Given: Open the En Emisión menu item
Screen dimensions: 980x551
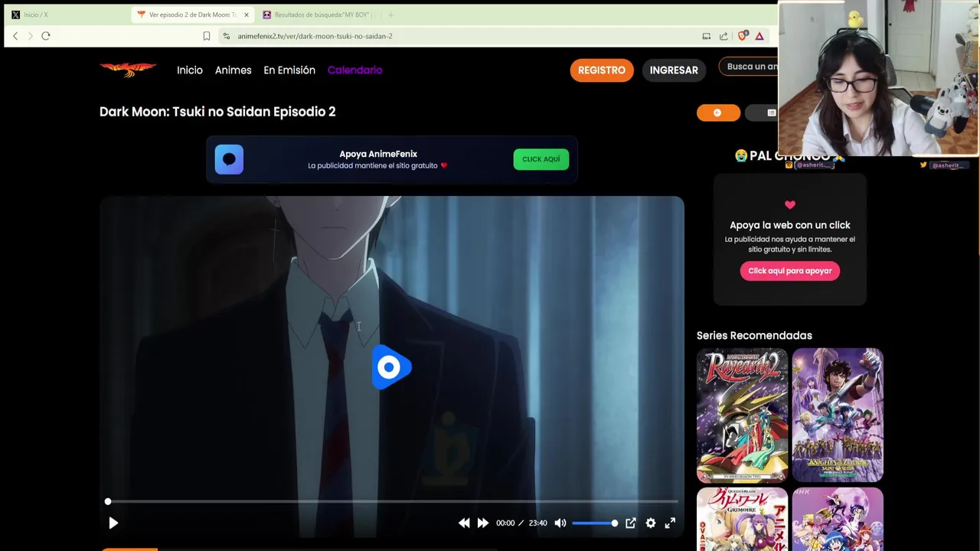Looking at the screenshot, I should click(x=289, y=70).
